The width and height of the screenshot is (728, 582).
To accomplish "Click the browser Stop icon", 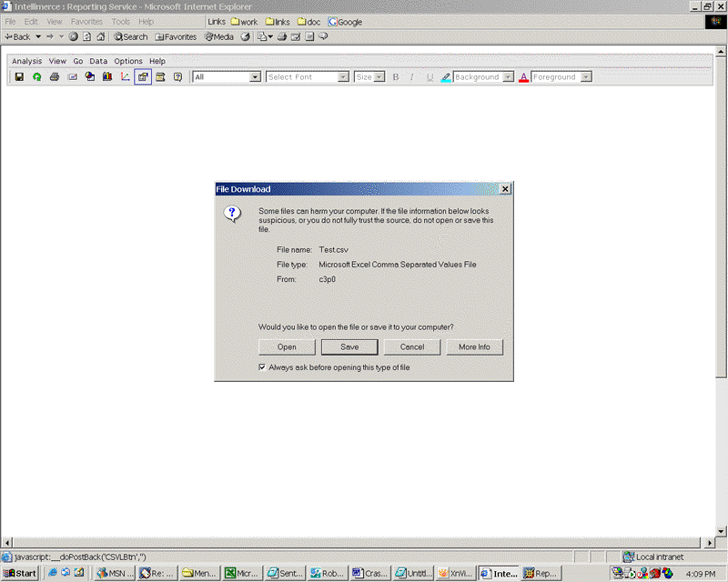I will 74,36.
